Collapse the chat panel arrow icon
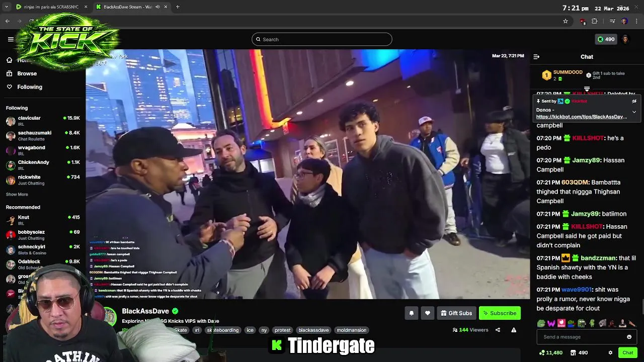The width and height of the screenshot is (644, 362). click(x=536, y=57)
